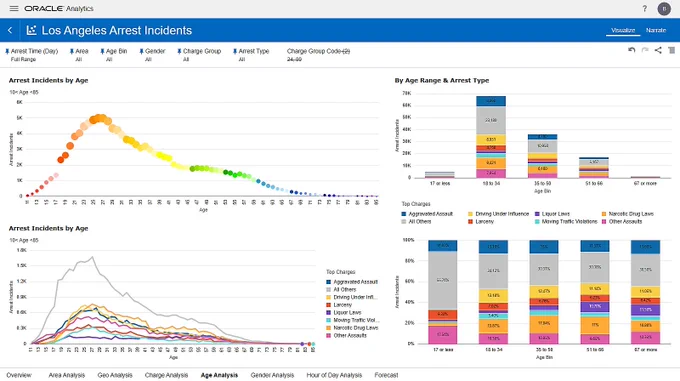Click the 17 or less 100% stacked bar
This screenshot has height=381, width=680.
442,292
